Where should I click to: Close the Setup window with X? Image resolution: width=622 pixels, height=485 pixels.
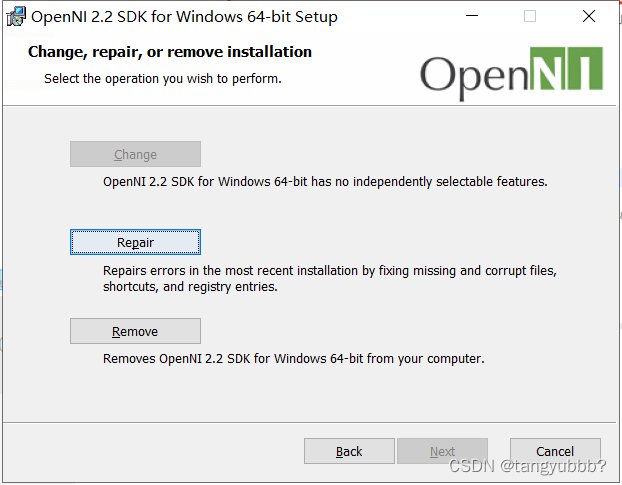[x=589, y=16]
